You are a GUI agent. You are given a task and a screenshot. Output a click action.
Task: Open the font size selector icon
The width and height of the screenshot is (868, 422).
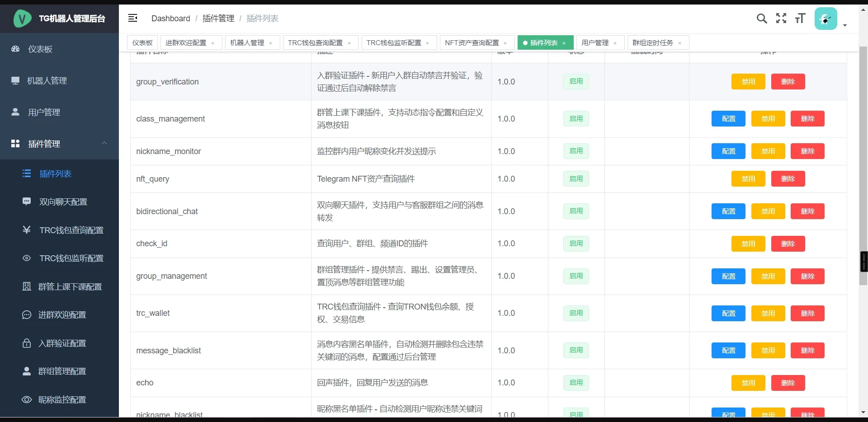pyautogui.click(x=800, y=19)
